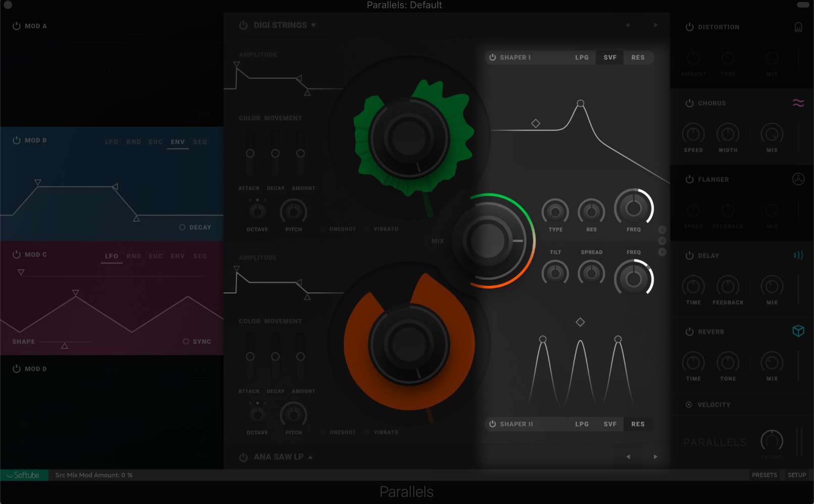Select RND tab in MOD C
Viewport: 814px width, 504px height.
pos(134,256)
